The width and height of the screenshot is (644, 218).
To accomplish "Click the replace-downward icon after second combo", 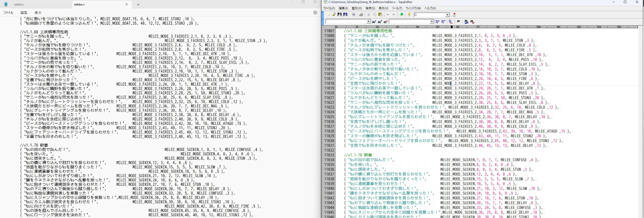I will point(438,22).
